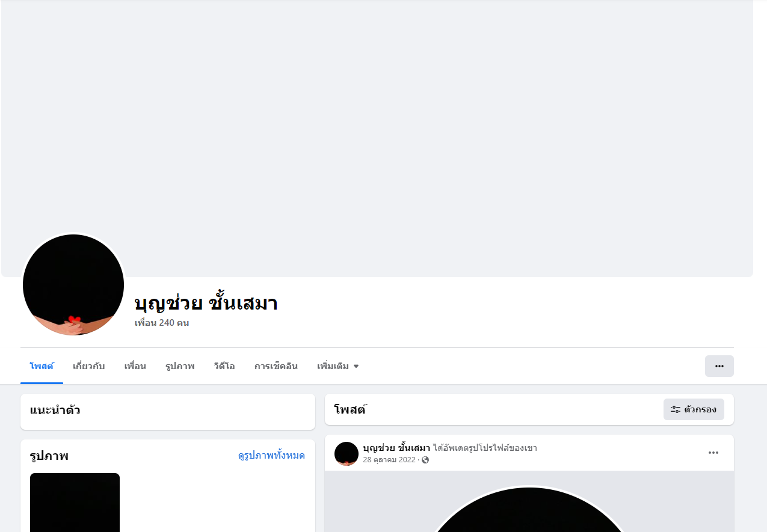Screen dimensions: 767x532
Task: Click the โพสต์ heading above the feed
Action: tap(350, 409)
